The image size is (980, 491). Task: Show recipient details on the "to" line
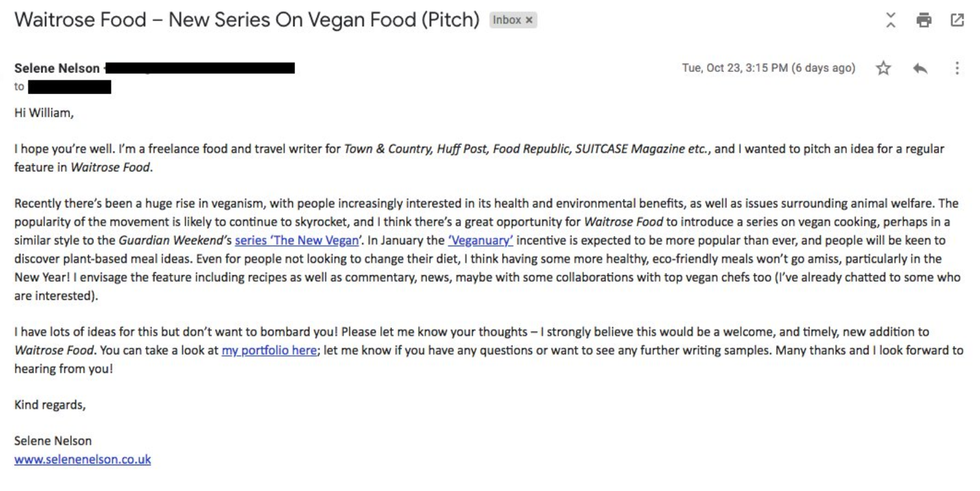pos(70,87)
